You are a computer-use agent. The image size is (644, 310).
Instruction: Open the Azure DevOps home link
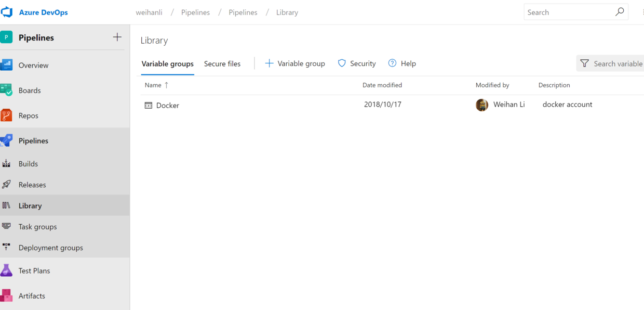click(43, 12)
